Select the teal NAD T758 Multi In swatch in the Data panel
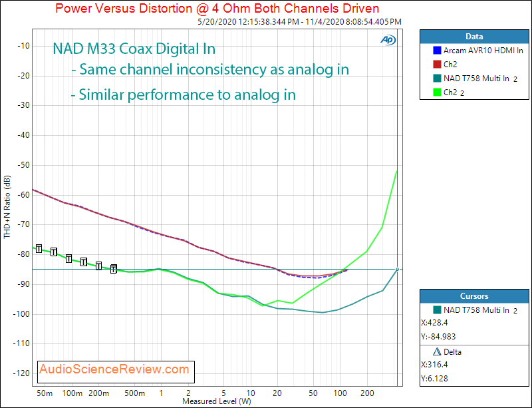Viewport: 532px width, 408px height. tap(437, 79)
